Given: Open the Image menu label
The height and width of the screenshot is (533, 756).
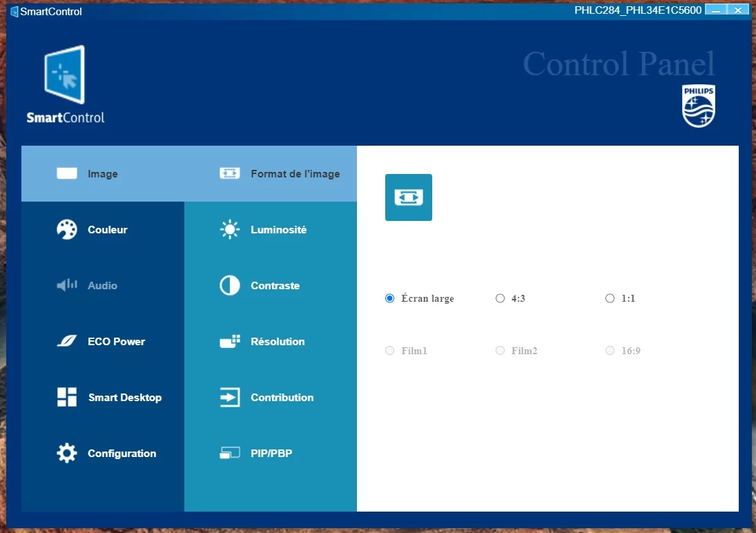Looking at the screenshot, I should (x=103, y=174).
